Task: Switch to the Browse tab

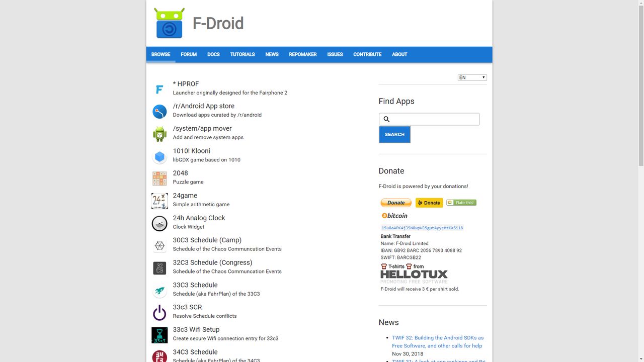Action: click(x=161, y=54)
